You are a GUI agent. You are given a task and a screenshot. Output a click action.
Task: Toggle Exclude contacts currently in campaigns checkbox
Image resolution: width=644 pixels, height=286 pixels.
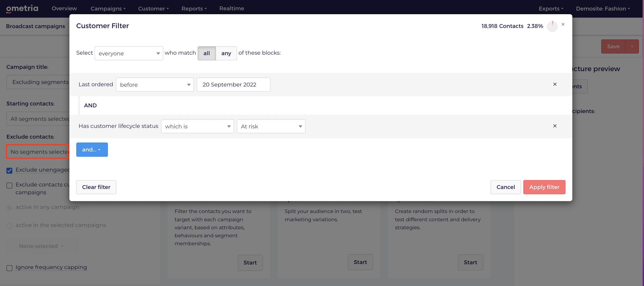9,185
